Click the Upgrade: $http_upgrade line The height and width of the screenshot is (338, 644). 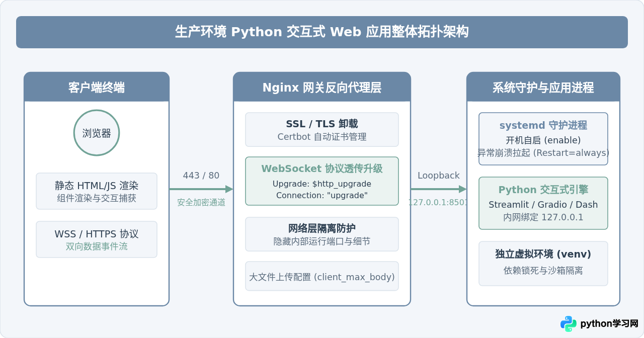pos(322,184)
